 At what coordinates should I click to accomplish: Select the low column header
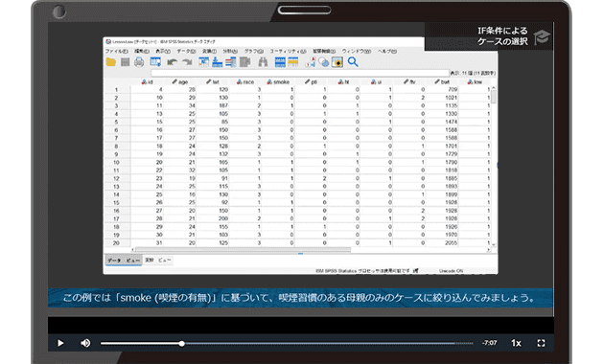click(475, 82)
